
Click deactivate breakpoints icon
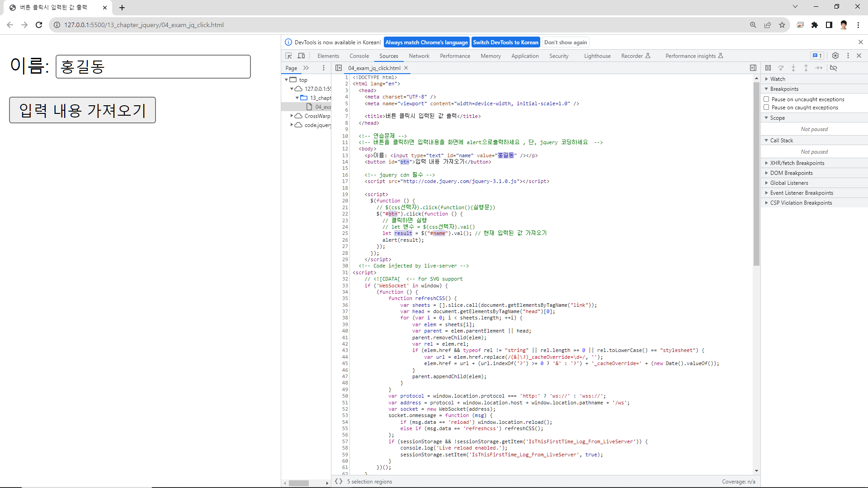tap(834, 68)
